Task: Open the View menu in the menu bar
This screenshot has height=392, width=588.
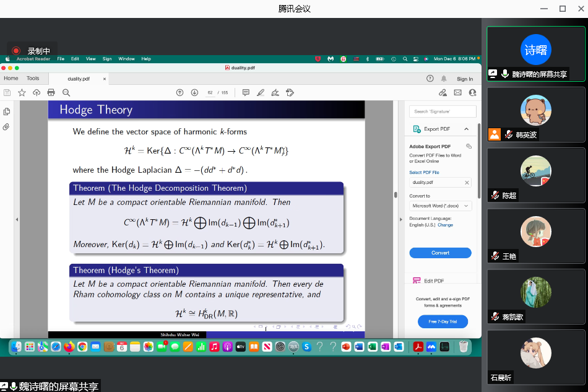Action: [91, 59]
